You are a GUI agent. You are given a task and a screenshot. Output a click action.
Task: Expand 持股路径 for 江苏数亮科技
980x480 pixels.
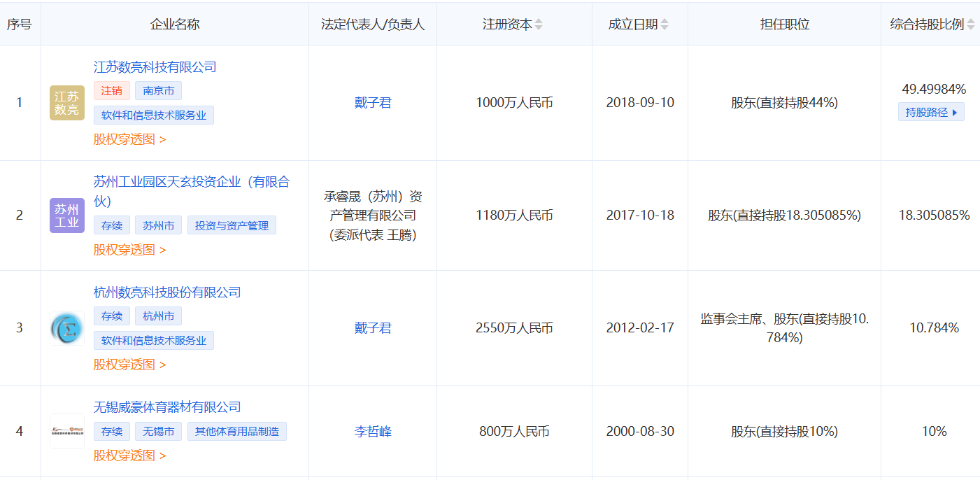click(931, 112)
